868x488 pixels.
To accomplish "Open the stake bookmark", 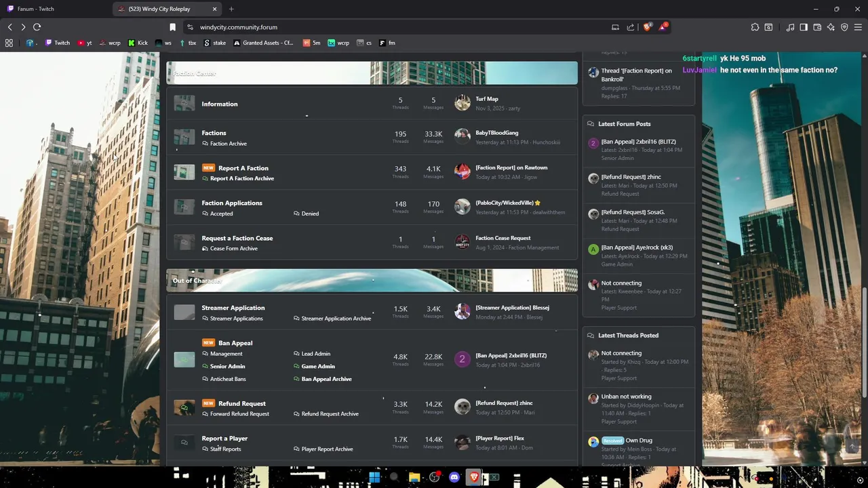I will pyautogui.click(x=214, y=43).
